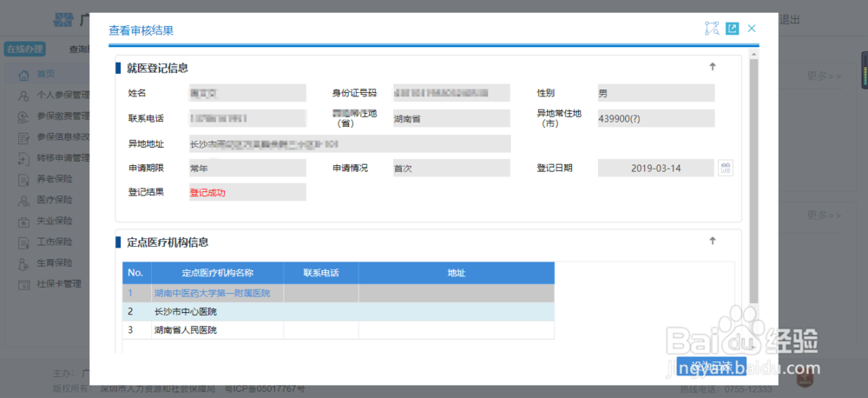868x398 pixels.
Task: Click the 联系电话 column header in table
Action: pos(321,273)
